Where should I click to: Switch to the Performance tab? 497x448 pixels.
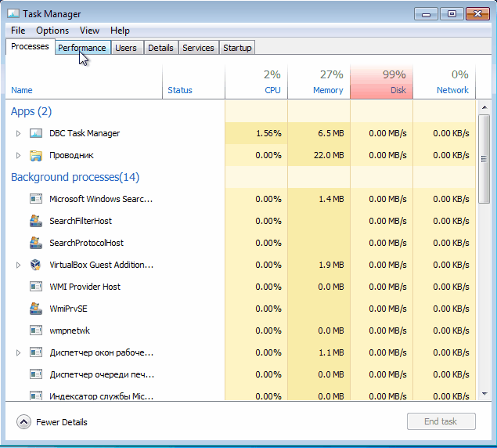(83, 48)
